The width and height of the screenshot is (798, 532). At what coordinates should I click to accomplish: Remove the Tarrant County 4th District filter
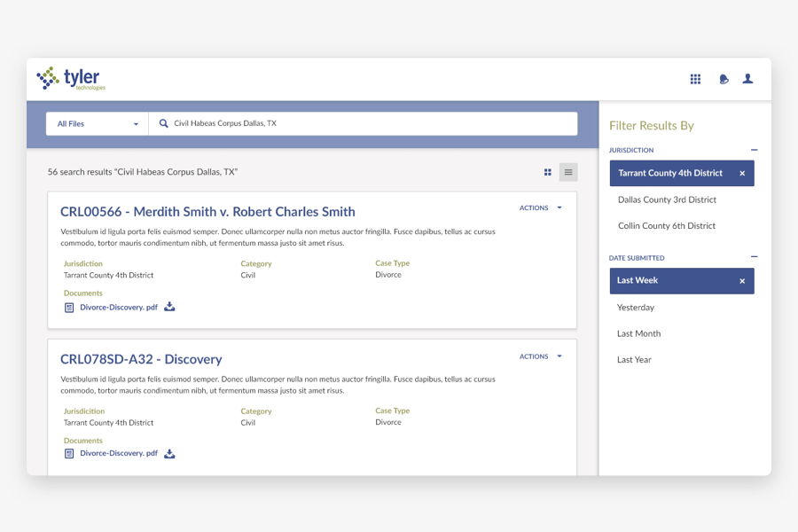tap(742, 173)
